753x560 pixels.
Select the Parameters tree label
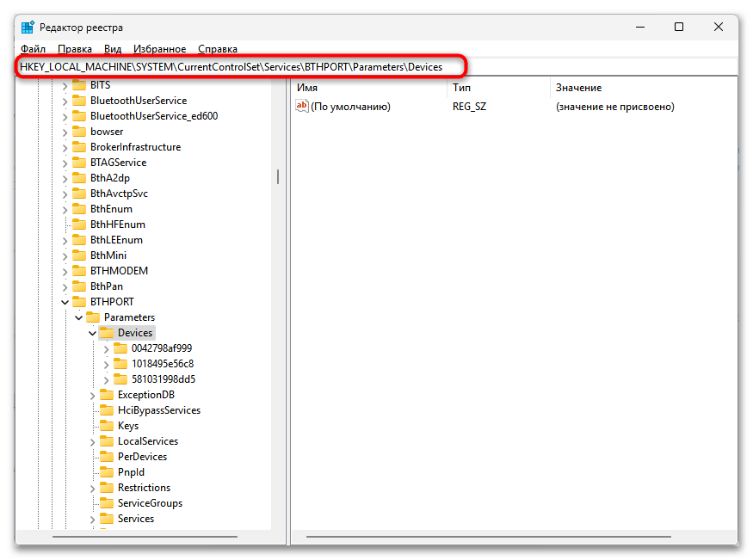coord(129,317)
